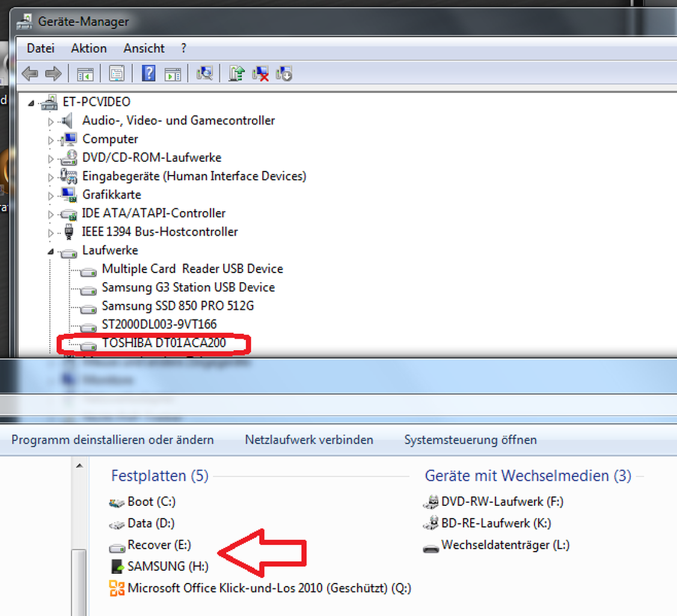Expand Audio-, Video- und Gamecontroller
Viewport: 677px width, 616px height.
coord(51,122)
